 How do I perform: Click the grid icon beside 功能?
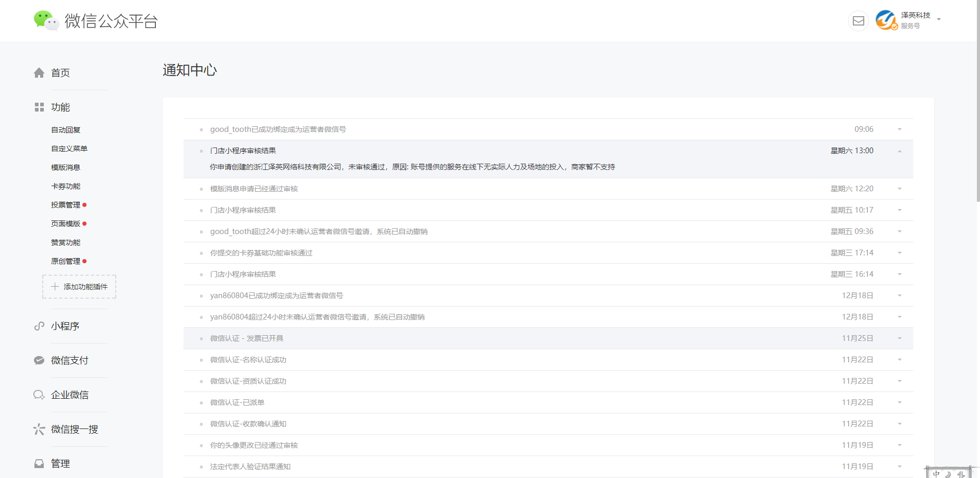(39, 107)
